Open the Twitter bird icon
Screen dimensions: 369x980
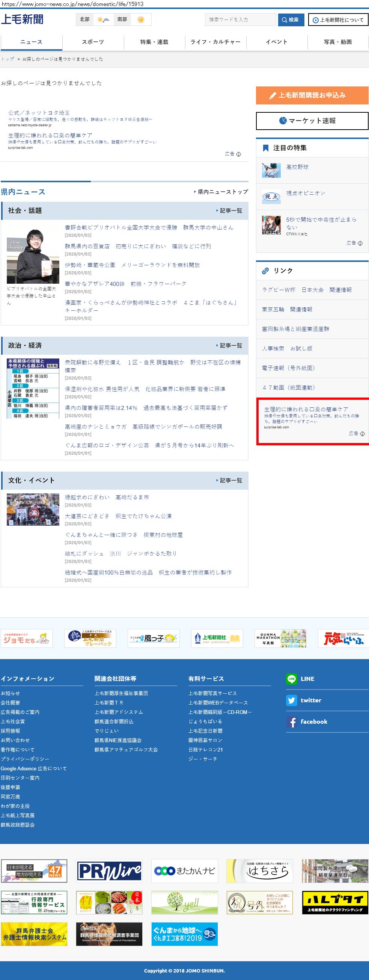(x=291, y=700)
